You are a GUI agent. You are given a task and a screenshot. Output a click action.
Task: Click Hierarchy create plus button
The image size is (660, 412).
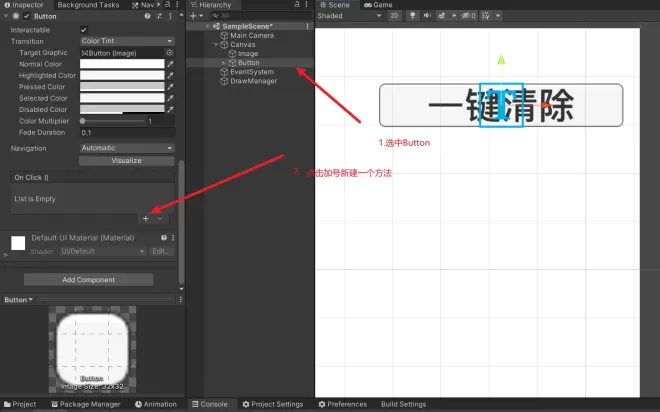[x=193, y=16]
